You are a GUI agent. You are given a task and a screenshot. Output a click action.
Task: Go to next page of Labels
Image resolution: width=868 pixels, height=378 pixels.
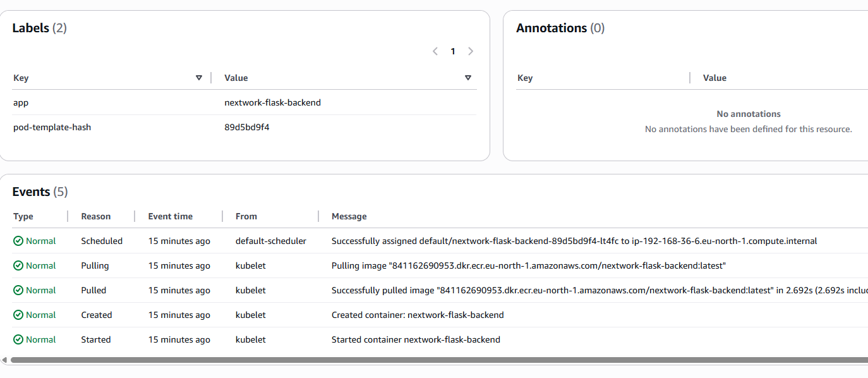[x=471, y=51]
